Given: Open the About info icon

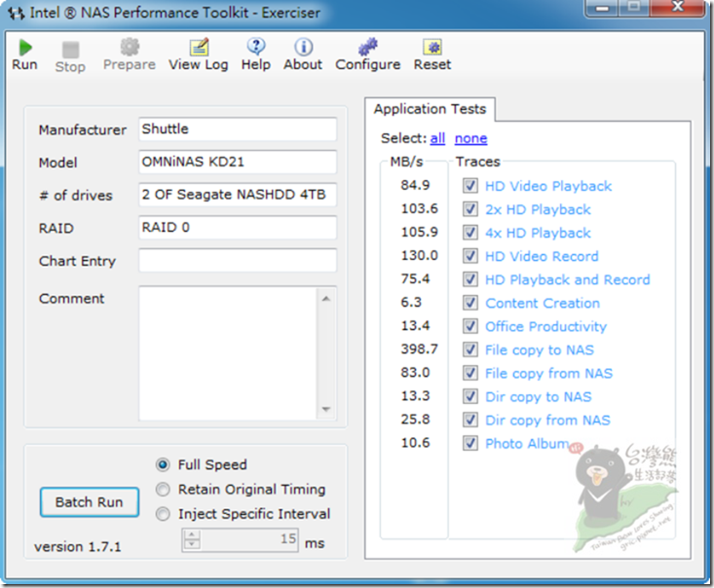Looking at the screenshot, I should pos(303,47).
